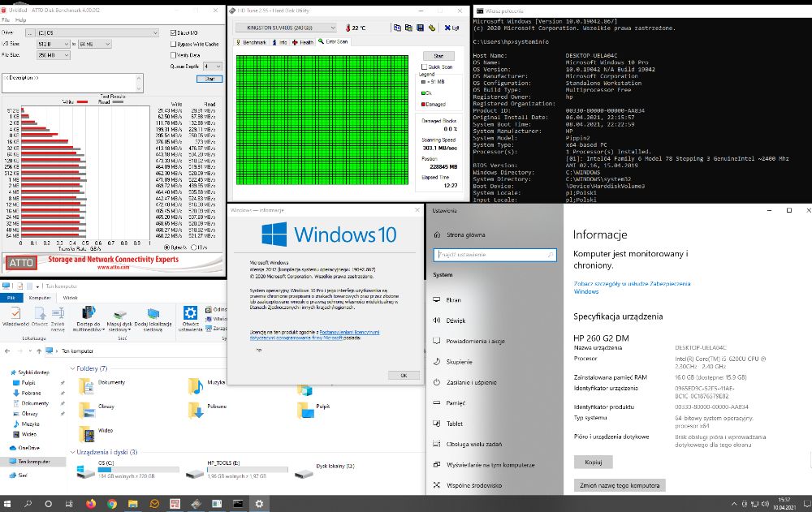
Task: Open Chrome from the taskbar
Action: pyautogui.click(x=112, y=504)
